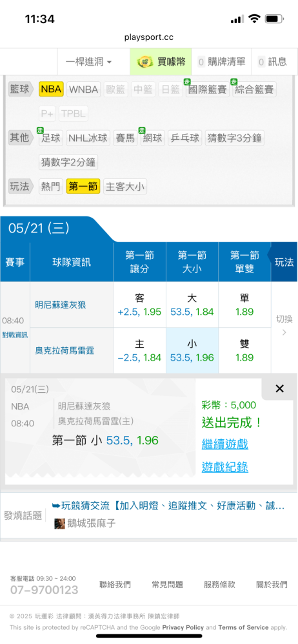Viewport: 298px width, 644px height.
Task: Select the 熱門 play type
Action: [x=51, y=187]
